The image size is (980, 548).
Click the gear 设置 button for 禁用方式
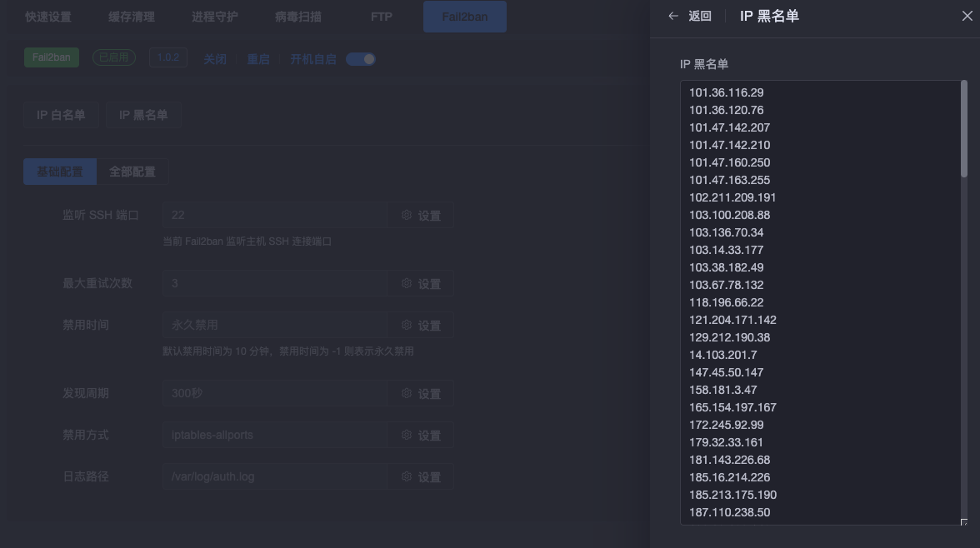(421, 435)
